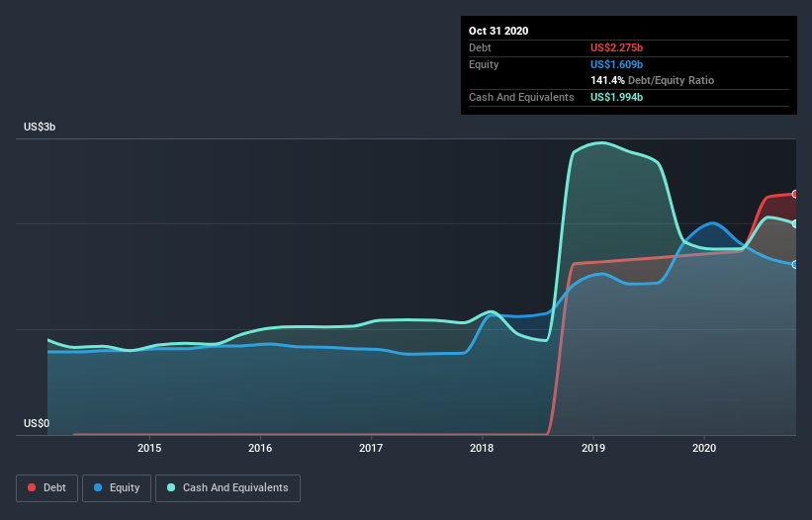Click the Debt label in tooltip
Image resolution: width=812 pixels, height=520 pixels.
pyautogui.click(x=480, y=47)
